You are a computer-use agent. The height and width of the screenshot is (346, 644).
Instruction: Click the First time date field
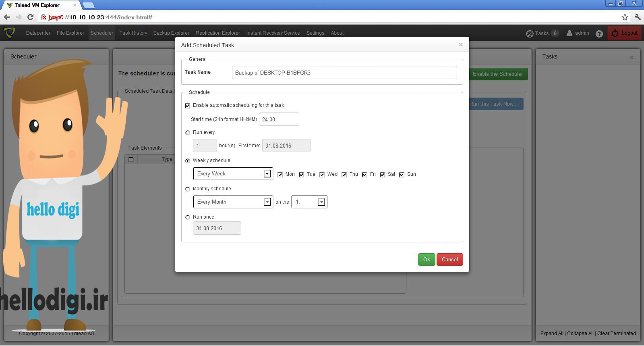(286, 146)
